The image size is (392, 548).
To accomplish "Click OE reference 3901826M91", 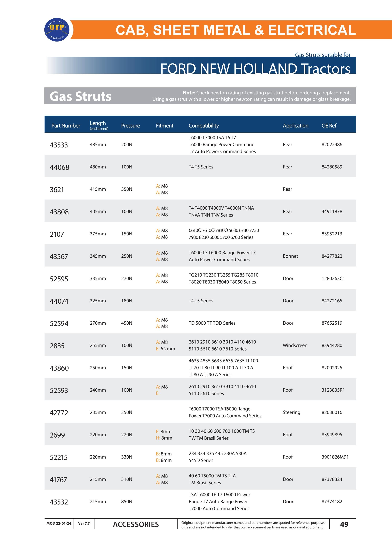I will pyautogui.click(x=335, y=457).
